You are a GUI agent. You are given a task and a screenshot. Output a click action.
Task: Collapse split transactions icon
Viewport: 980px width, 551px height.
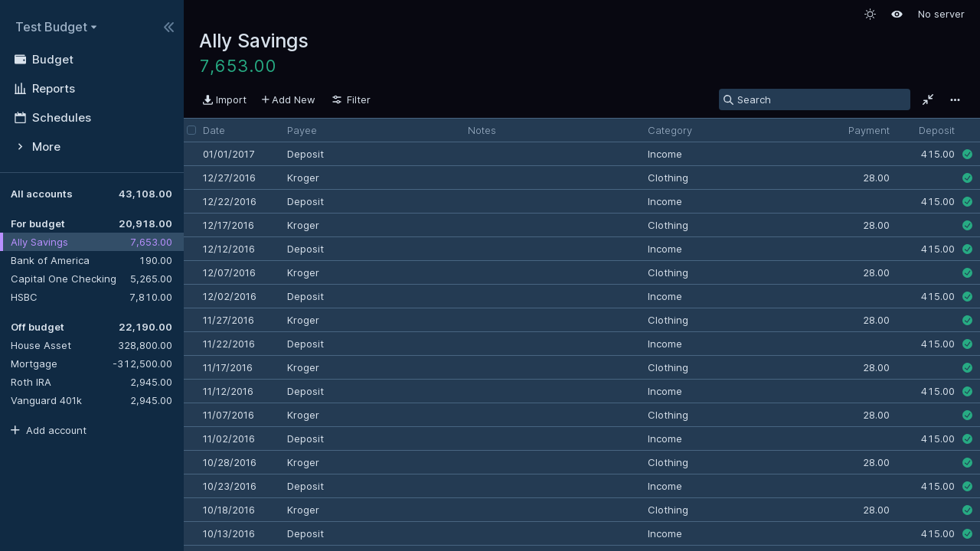[x=928, y=100]
